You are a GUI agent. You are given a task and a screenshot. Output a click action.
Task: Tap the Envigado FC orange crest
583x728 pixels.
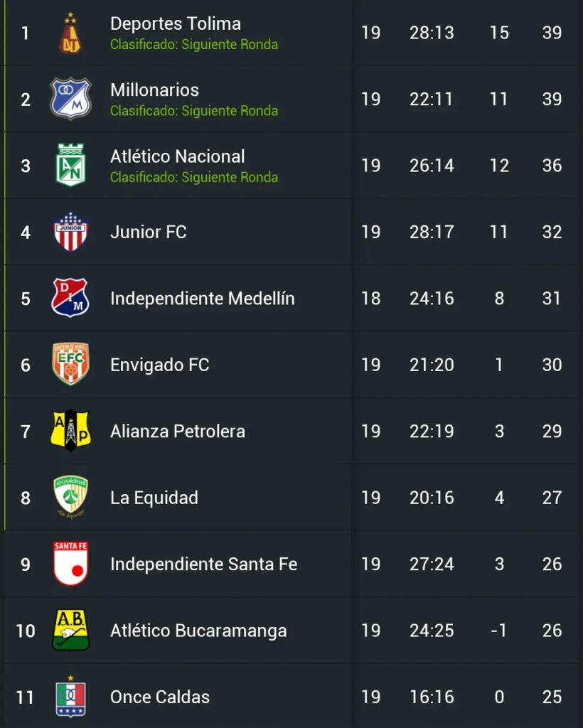(70, 365)
